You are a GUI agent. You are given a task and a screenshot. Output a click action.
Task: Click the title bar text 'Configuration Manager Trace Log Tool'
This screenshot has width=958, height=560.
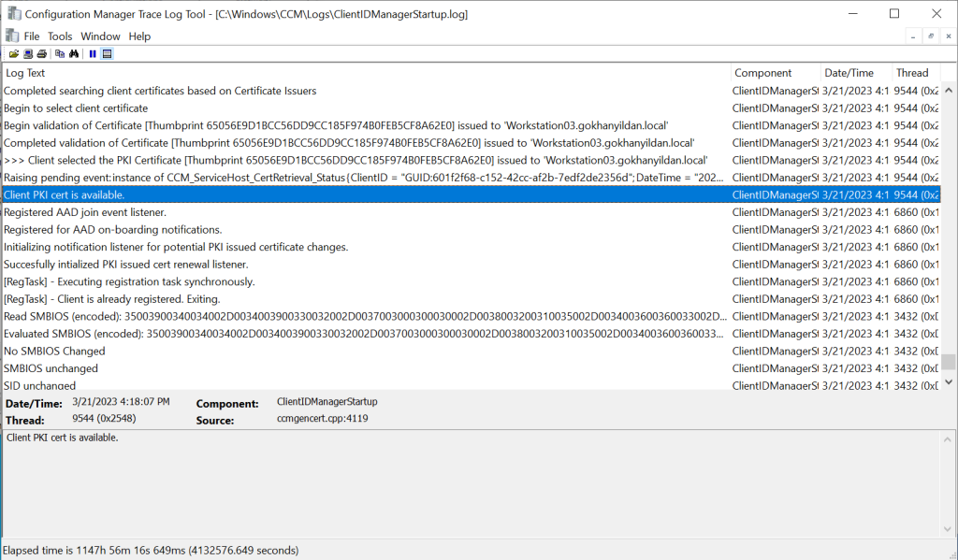point(115,14)
